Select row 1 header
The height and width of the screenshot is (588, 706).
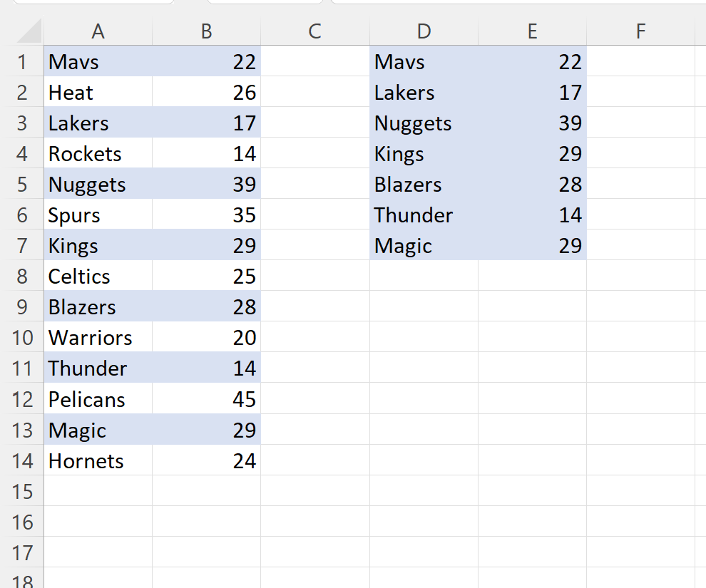[x=22, y=61]
